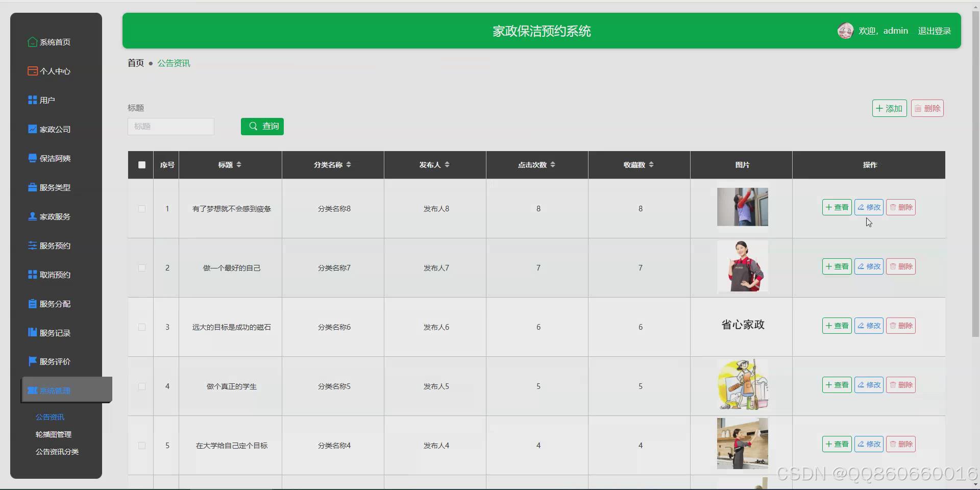Click the briefcase icon beside 服务类型
980x490 pixels.
33,187
